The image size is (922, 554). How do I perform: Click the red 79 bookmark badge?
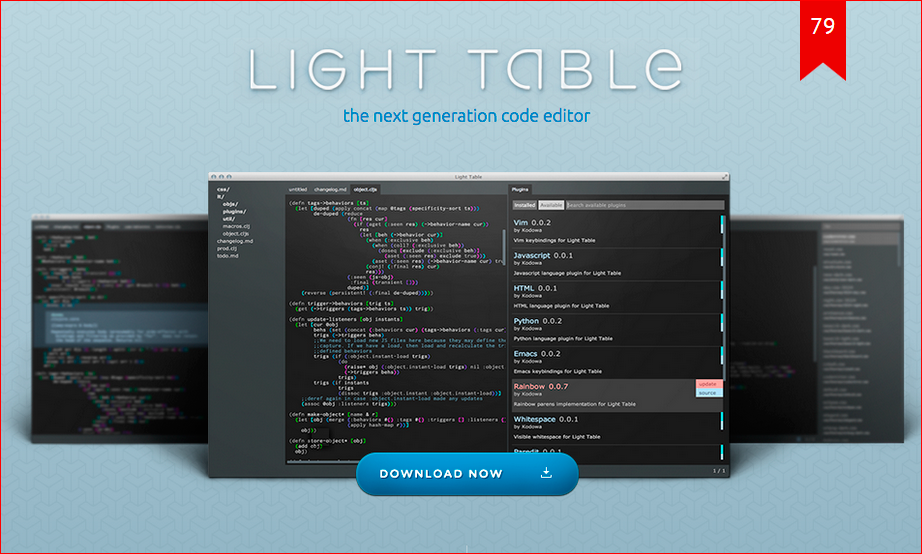point(823,40)
